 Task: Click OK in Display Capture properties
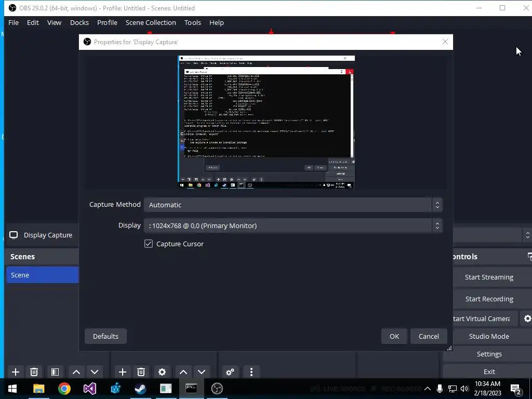(394, 336)
